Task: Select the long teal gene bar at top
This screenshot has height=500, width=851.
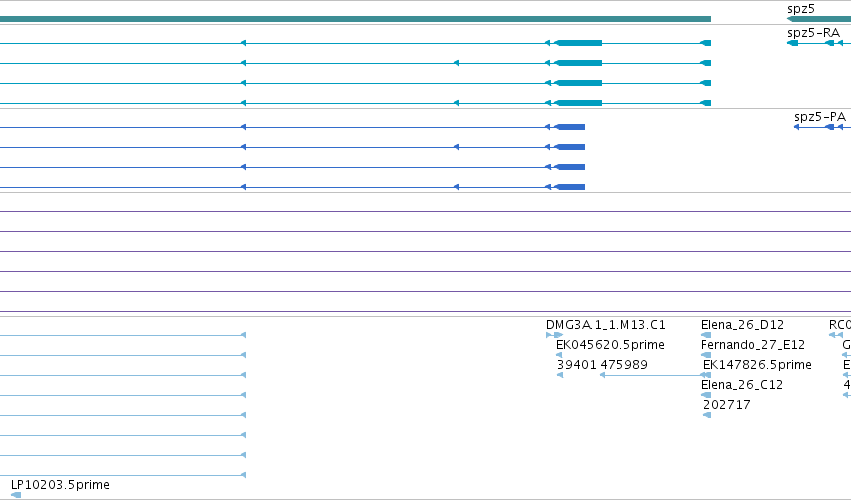Action: tap(355, 19)
